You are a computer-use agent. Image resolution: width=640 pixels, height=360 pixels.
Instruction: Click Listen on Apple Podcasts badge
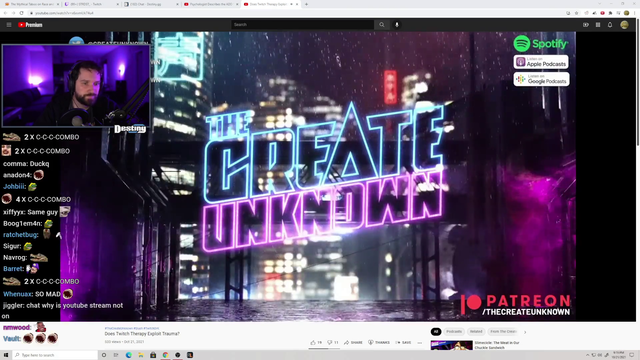point(541,62)
